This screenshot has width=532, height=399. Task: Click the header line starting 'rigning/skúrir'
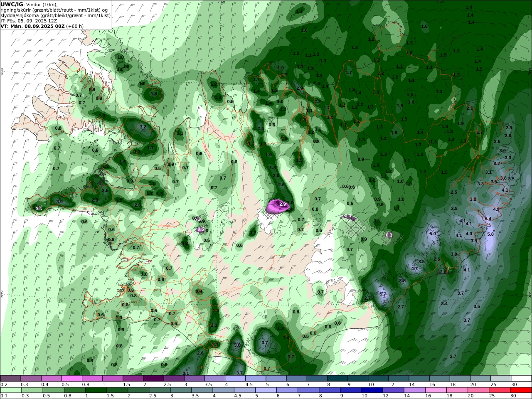(x=54, y=10)
